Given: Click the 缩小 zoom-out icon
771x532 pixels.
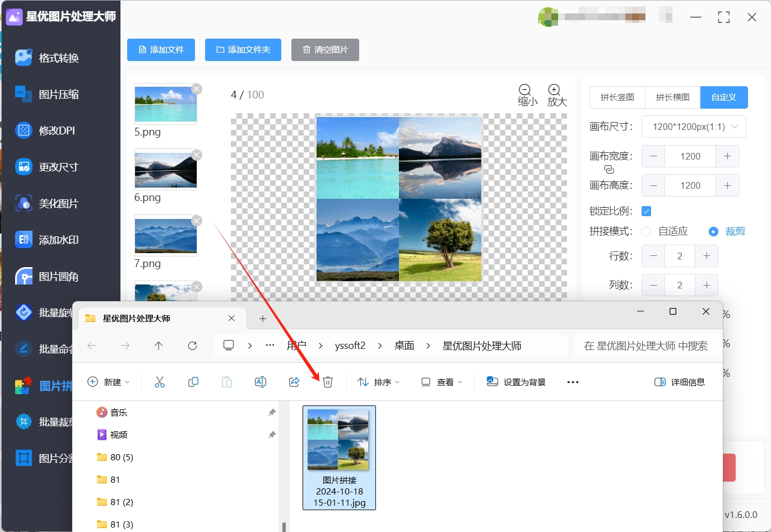Looking at the screenshot, I should (x=525, y=90).
